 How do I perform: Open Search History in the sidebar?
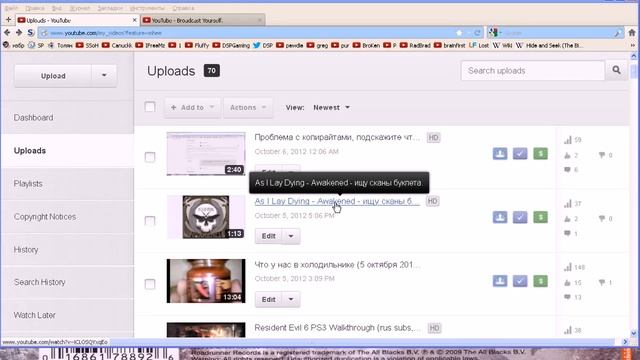[40, 282]
